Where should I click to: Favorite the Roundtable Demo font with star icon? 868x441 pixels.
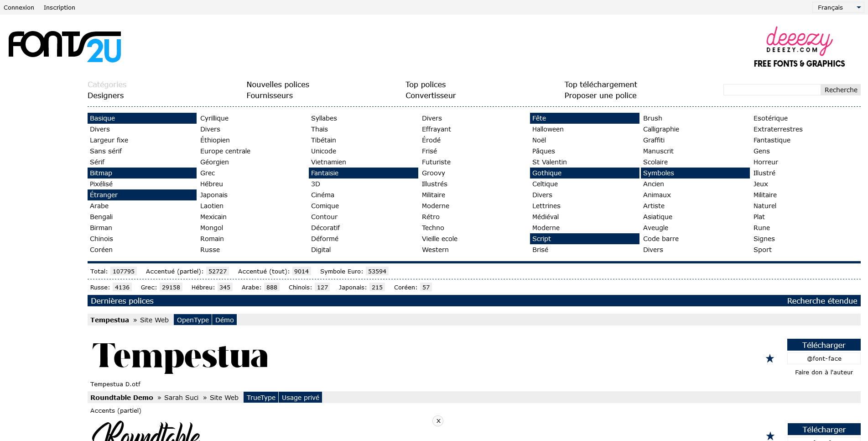770,436
